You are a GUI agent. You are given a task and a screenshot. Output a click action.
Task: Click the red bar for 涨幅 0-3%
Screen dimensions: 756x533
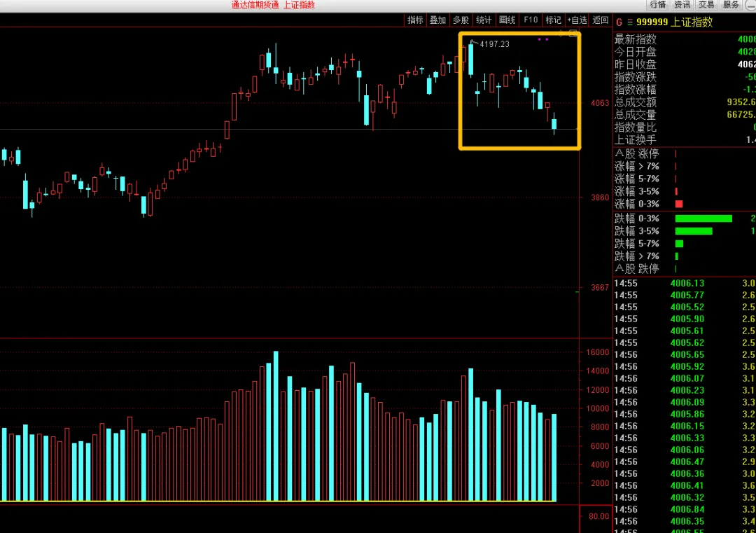coord(679,204)
